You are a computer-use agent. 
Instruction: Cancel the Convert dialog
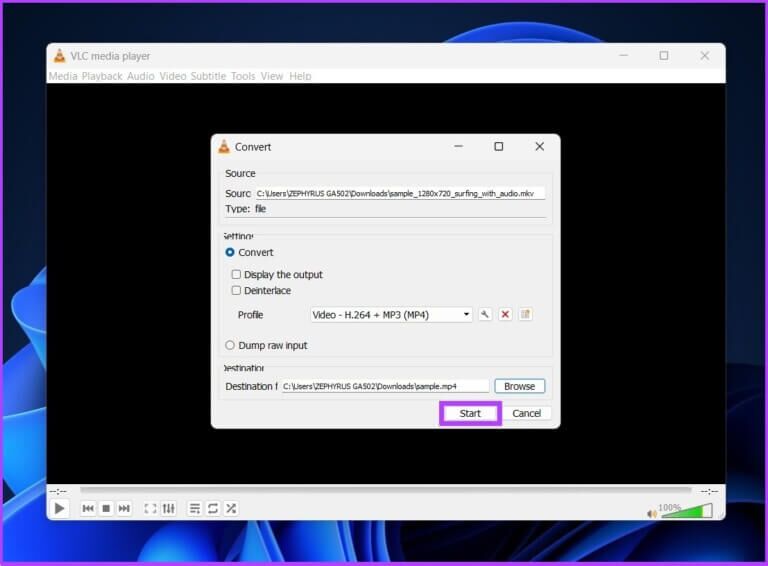click(527, 413)
